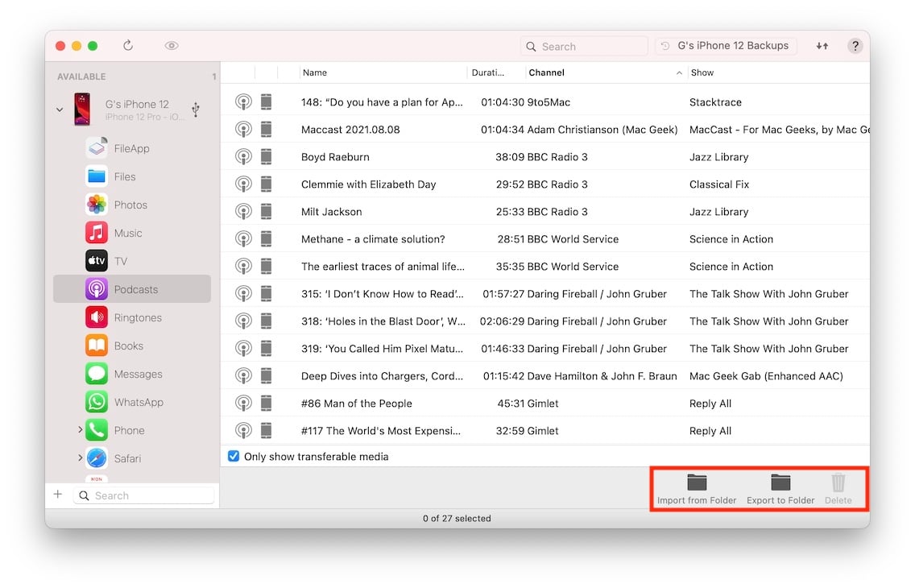
Task: Click the Delete trash button
Action: (x=838, y=490)
